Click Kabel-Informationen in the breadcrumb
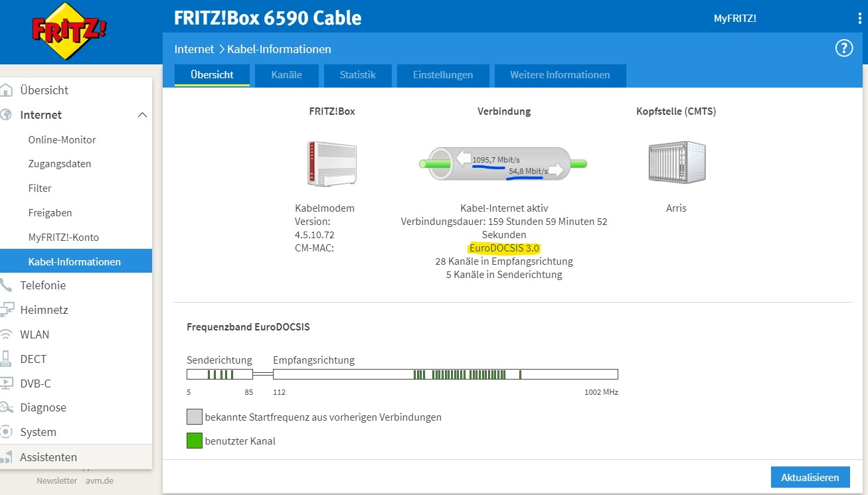The image size is (868, 495). [279, 49]
